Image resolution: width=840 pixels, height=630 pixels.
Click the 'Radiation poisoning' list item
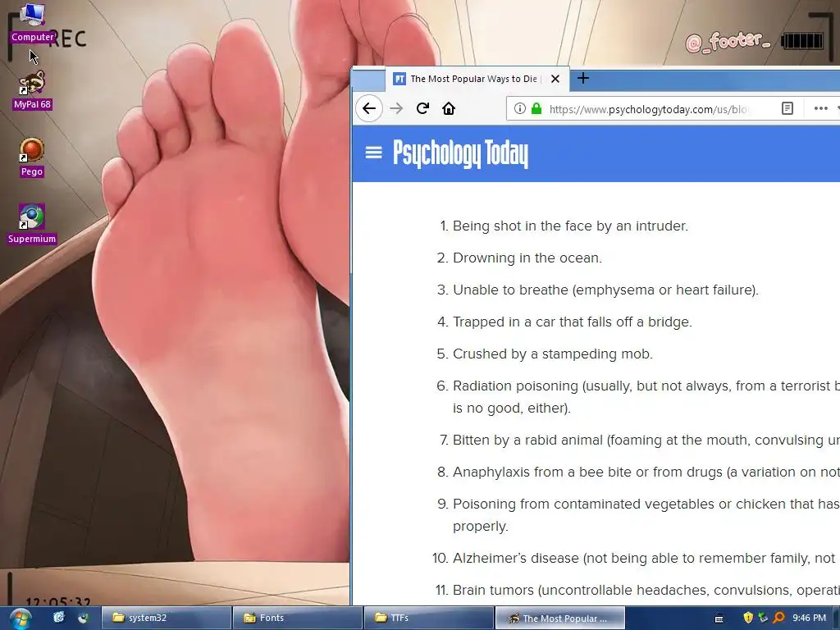click(x=646, y=397)
